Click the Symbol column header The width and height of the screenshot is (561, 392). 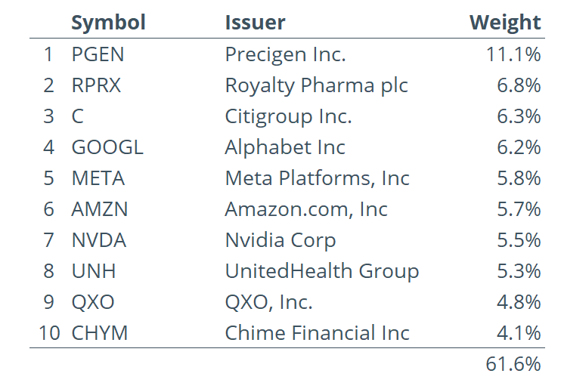(108, 23)
